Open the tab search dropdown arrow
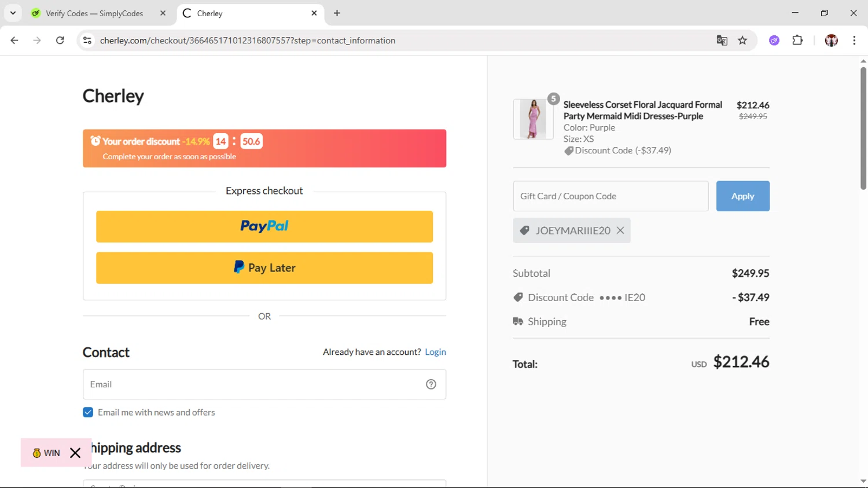The height and width of the screenshot is (488, 868). point(13,13)
